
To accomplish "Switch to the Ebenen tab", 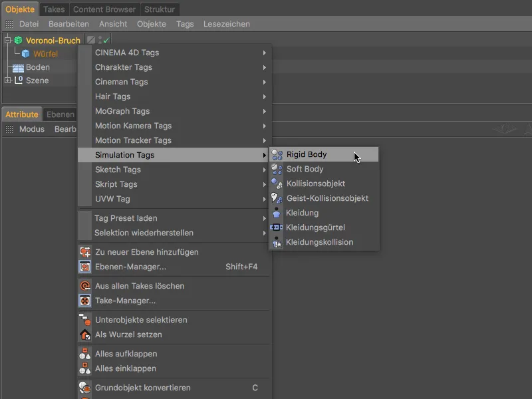I will tap(61, 114).
